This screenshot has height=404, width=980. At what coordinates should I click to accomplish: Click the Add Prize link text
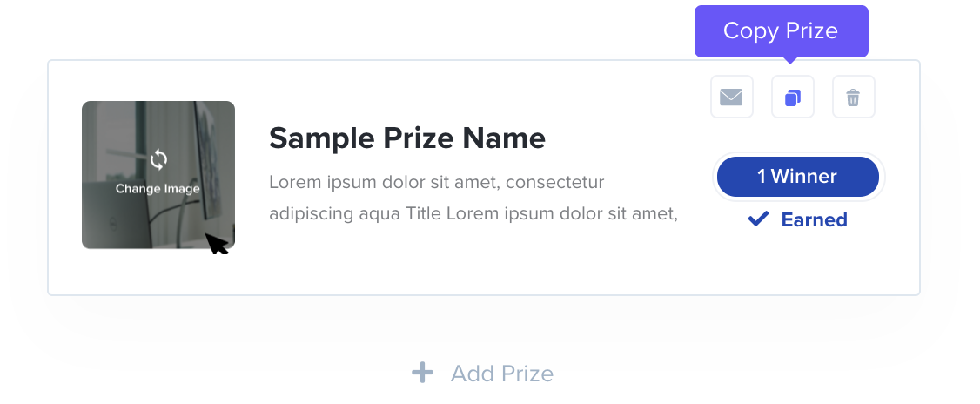(501, 374)
